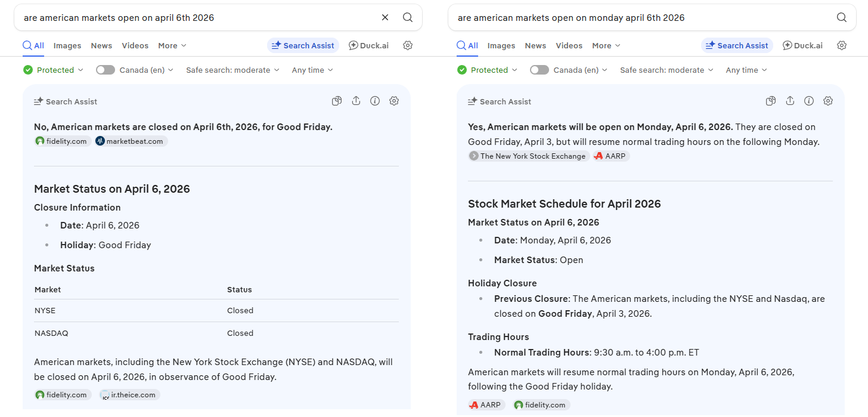Open Safe search: moderate dropdown in left window
The image size is (868, 417).
tap(232, 70)
